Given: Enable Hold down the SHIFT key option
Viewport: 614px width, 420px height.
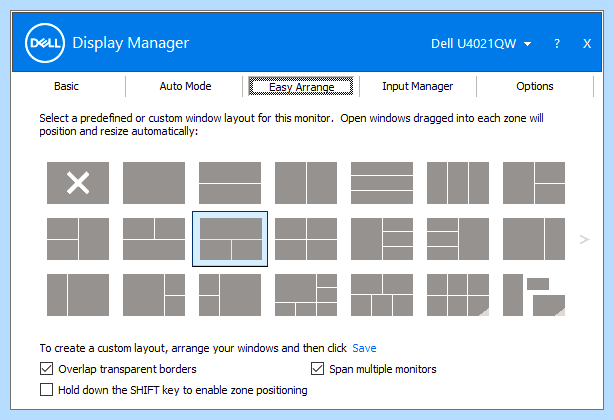Looking at the screenshot, I should click(x=47, y=390).
